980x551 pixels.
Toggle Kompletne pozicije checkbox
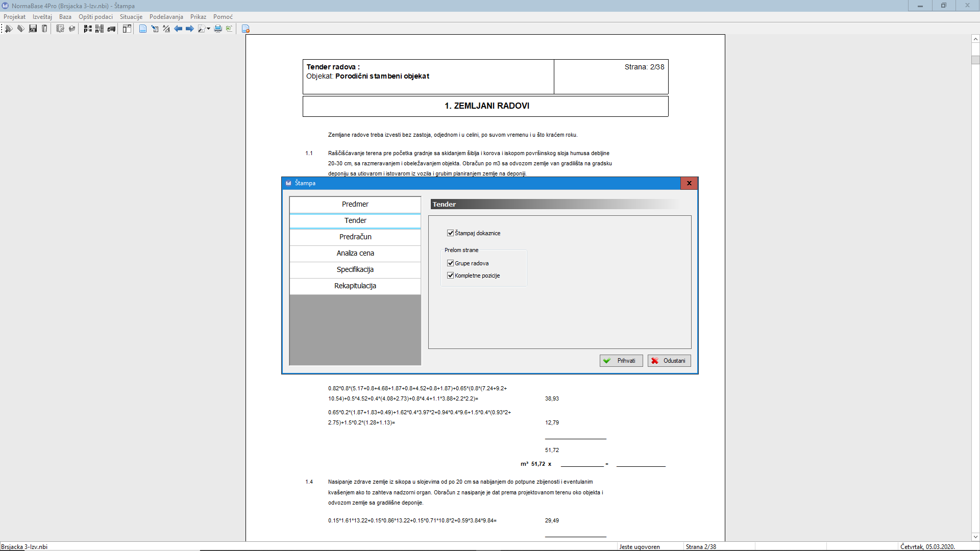click(450, 275)
